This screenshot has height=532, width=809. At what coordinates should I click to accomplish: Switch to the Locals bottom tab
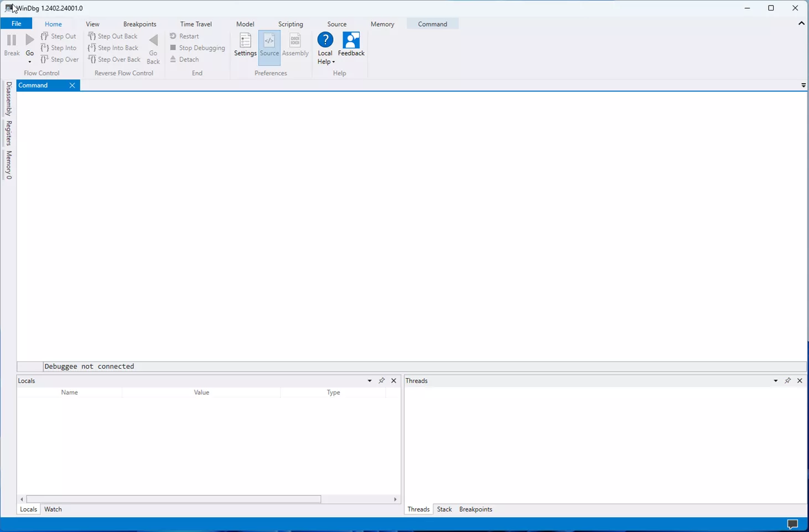point(28,509)
